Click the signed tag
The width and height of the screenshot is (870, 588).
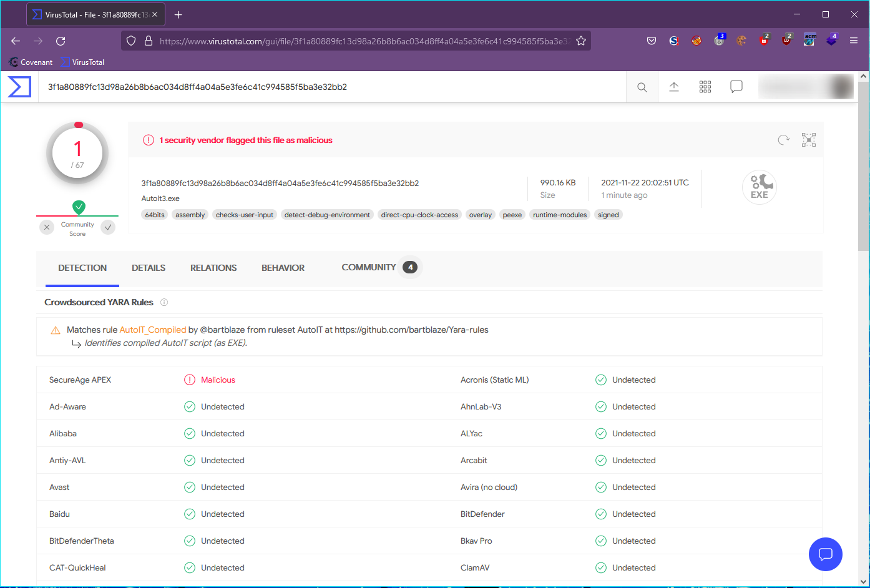pyautogui.click(x=609, y=215)
